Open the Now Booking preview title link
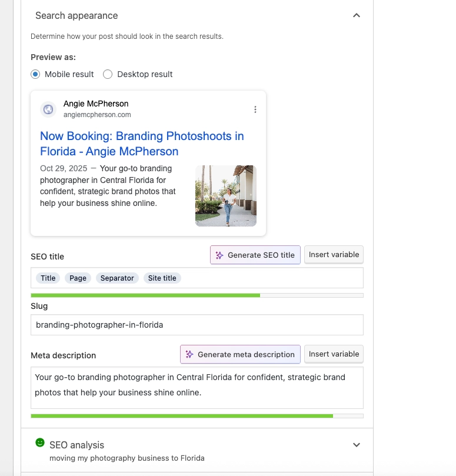456x476 pixels. (142, 144)
